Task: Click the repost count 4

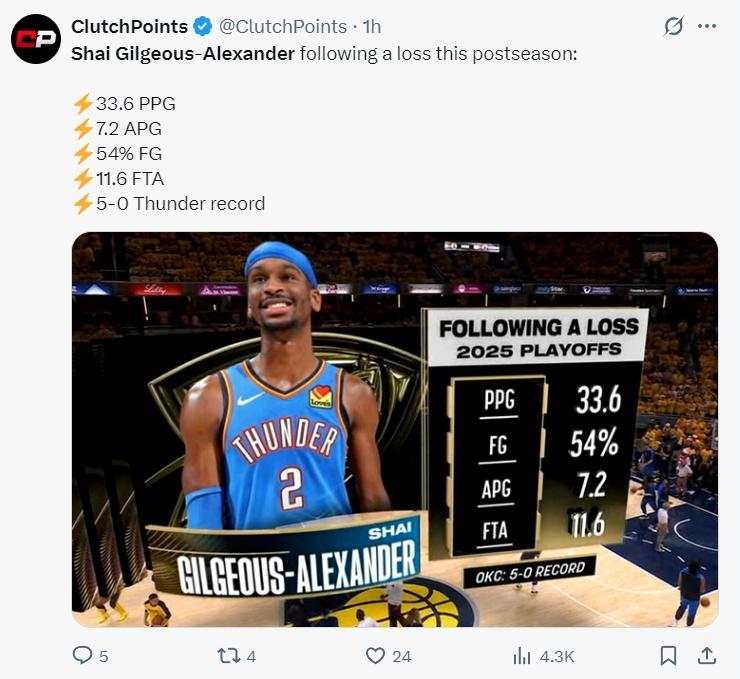Action: click(251, 657)
